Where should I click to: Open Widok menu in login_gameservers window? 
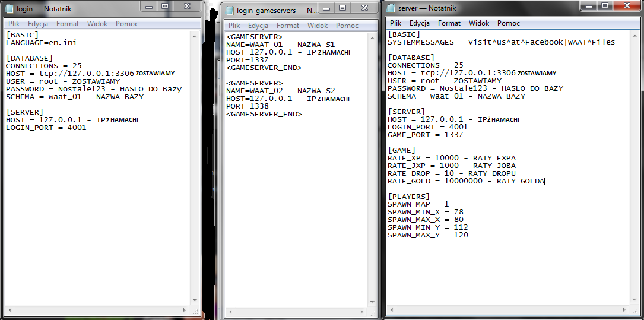pos(318,26)
